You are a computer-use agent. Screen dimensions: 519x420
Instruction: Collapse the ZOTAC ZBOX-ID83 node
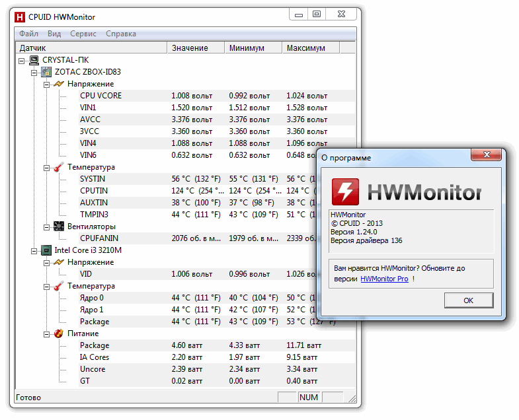tap(34, 73)
